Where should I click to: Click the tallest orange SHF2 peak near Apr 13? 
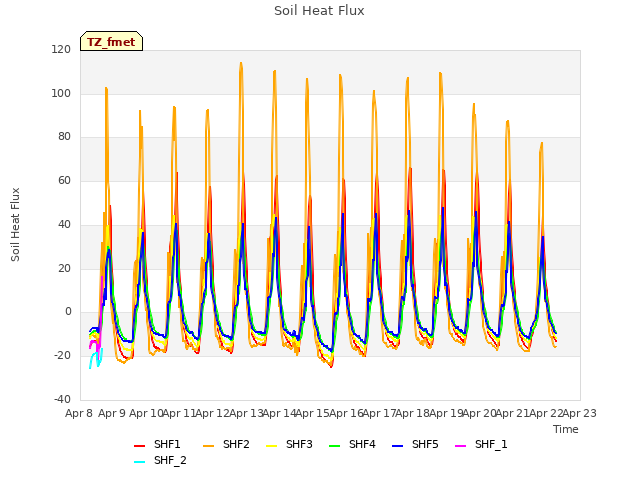(241, 64)
